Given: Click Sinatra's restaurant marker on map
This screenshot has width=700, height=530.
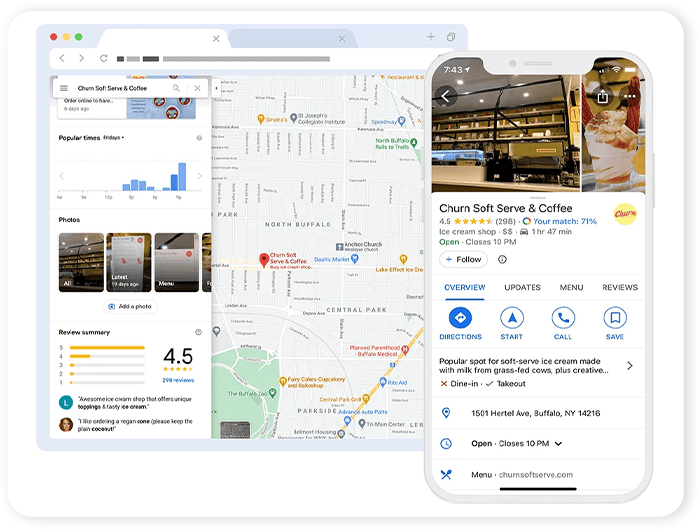Looking at the screenshot, I should (x=261, y=119).
